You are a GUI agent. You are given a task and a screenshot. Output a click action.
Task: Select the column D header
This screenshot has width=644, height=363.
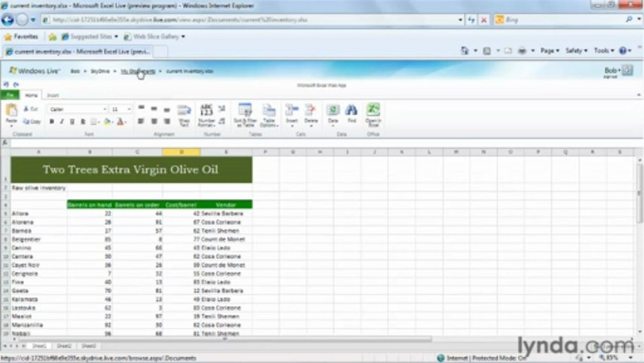[x=181, y=152]
